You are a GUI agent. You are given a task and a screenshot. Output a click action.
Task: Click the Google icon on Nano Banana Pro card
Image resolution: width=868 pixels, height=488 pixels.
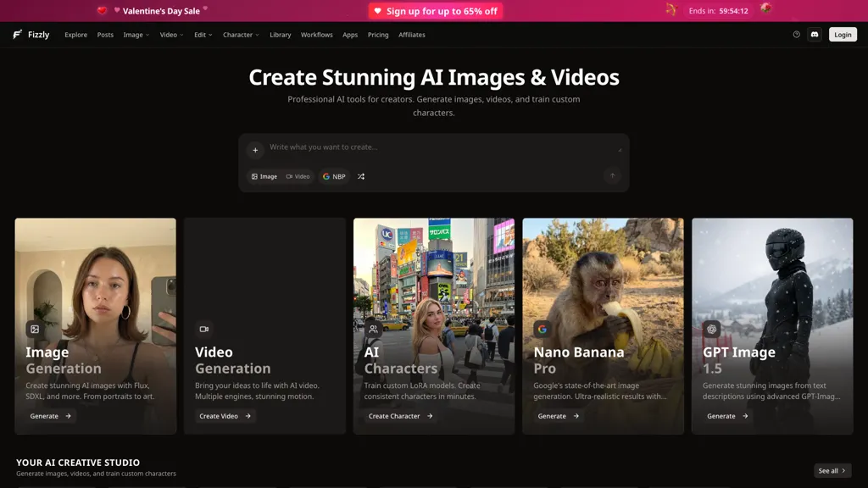tap(542, 330)
